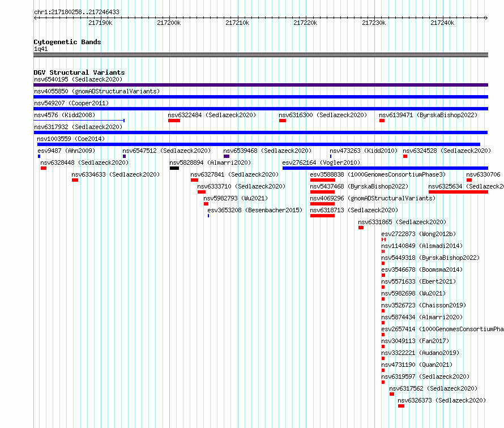Click the nsv6317932 (Sedlazeck2020) label
The image size is (504, 428).
pos(78,127)
